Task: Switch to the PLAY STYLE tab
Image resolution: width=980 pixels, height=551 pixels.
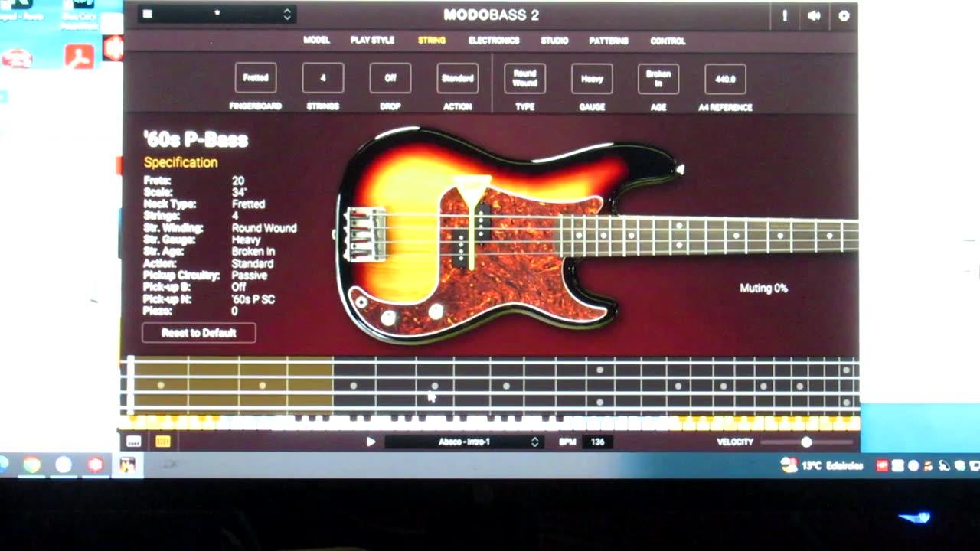Action: tap(372, 41)
